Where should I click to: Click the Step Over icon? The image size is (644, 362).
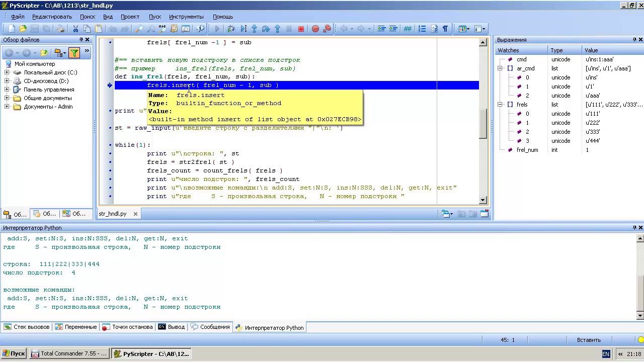point(266,29)
